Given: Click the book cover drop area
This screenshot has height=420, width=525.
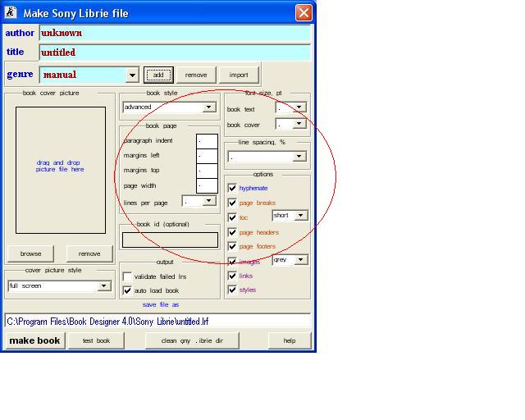Looking at the screenshot, I should pyautogui.click(x=61, y=170).
